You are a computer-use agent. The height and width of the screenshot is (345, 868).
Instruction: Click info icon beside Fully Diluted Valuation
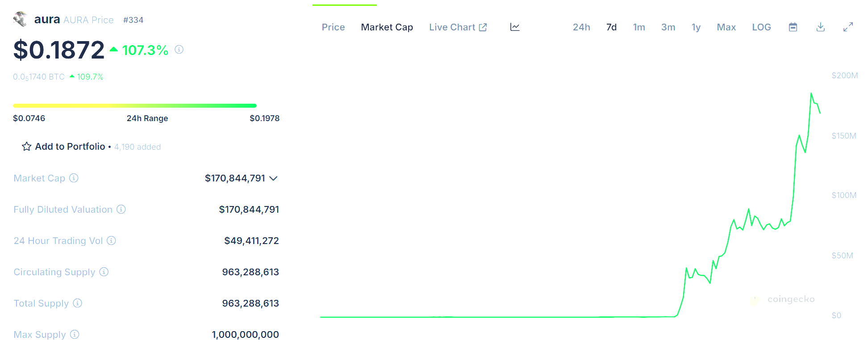121,209
